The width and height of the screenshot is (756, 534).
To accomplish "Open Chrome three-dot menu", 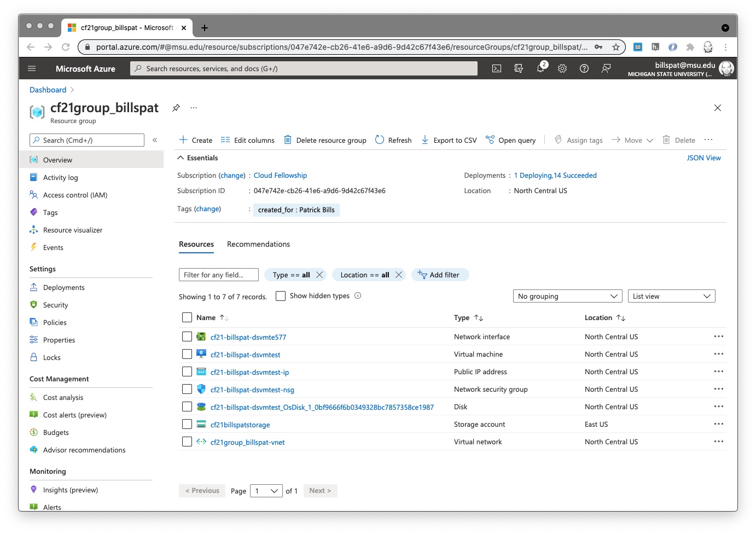I will [725, 47].
